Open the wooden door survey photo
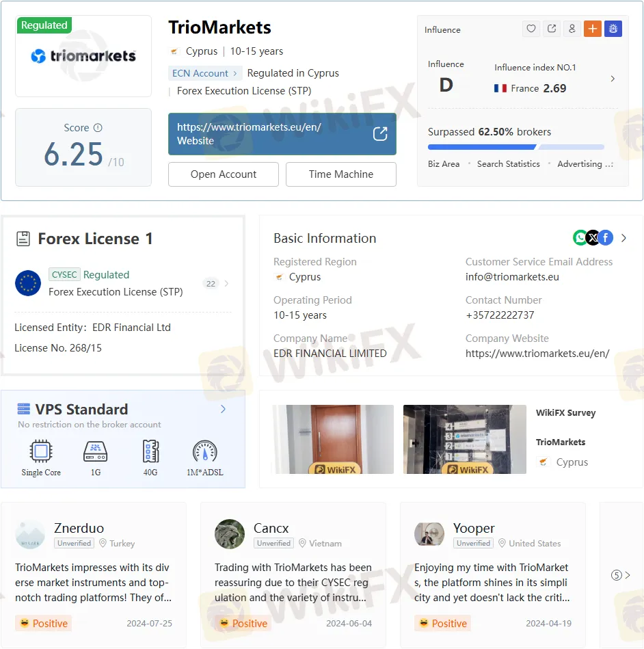The image size is (644, 649). tap(333, 439)
